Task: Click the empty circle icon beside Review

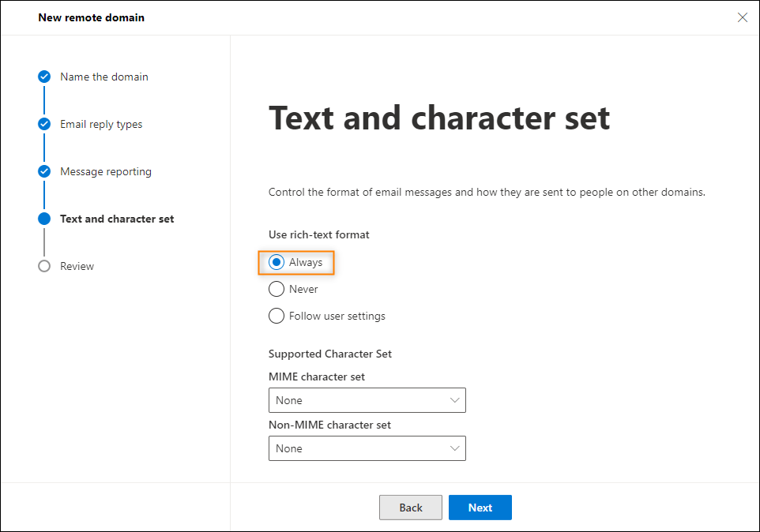Action: 43,266
